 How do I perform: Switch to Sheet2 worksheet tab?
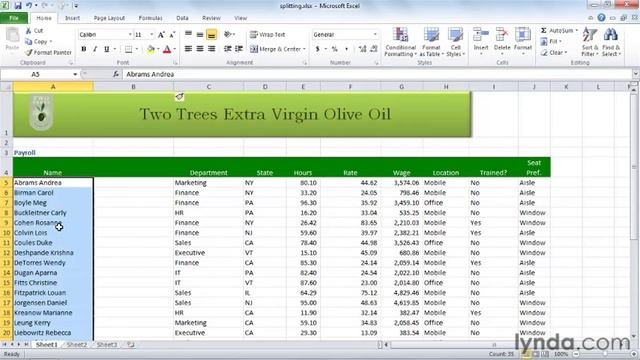[x=77, y=345]
